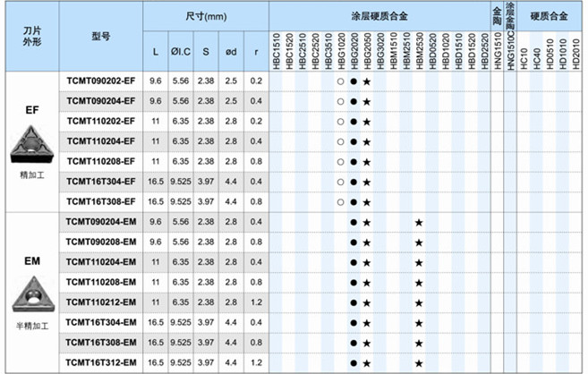
Task: Click the HBG2050 star for TCMT110212-EM
Action: click(x=367, y=303)
